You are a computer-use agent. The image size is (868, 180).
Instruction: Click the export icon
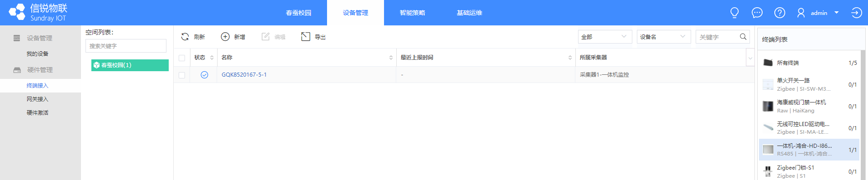coord(306,37)
